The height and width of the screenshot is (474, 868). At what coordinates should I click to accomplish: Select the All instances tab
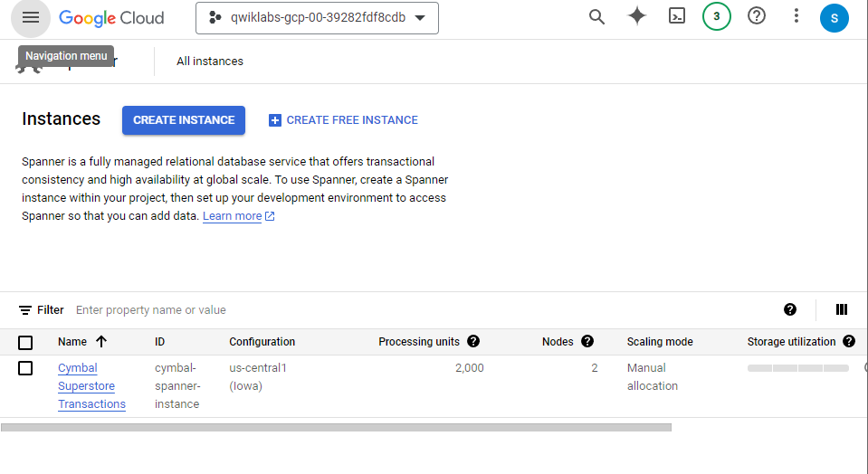(x=210, y=62)
